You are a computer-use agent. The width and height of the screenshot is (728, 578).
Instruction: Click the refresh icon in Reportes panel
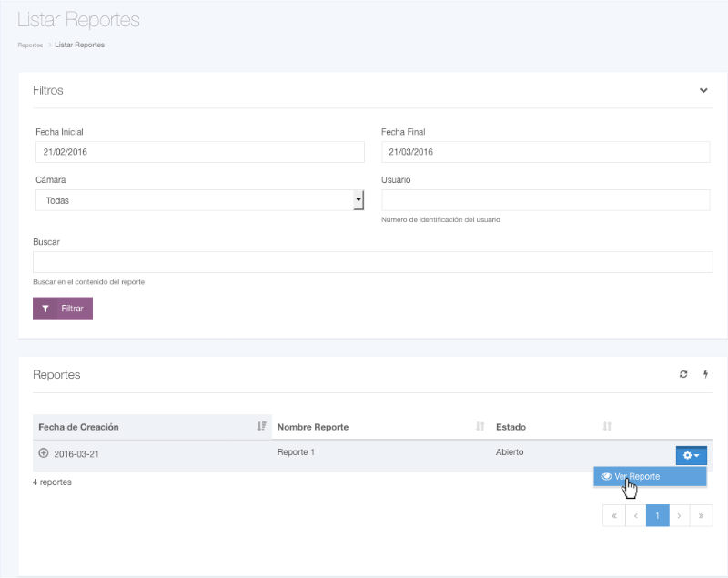click(683, 374)
